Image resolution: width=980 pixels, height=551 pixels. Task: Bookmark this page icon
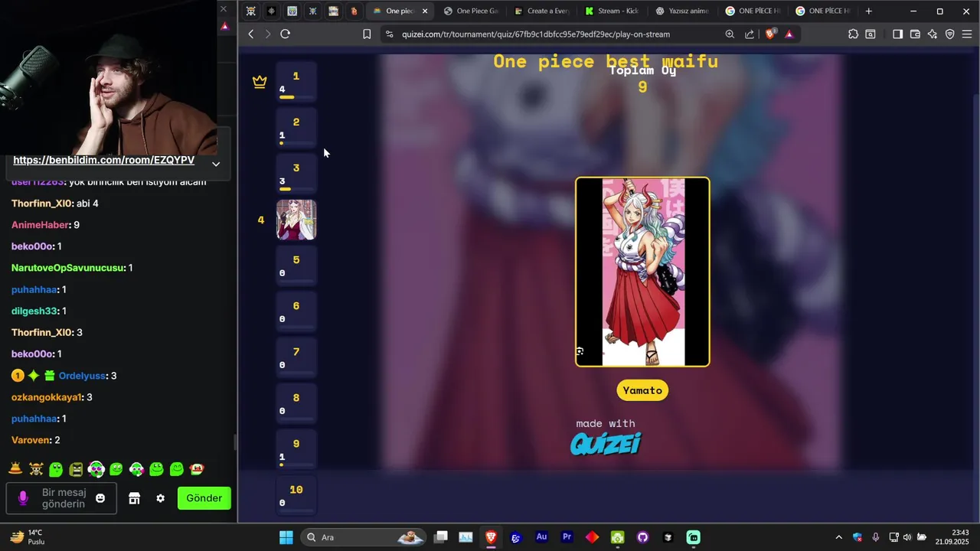(x=367, y=34)
